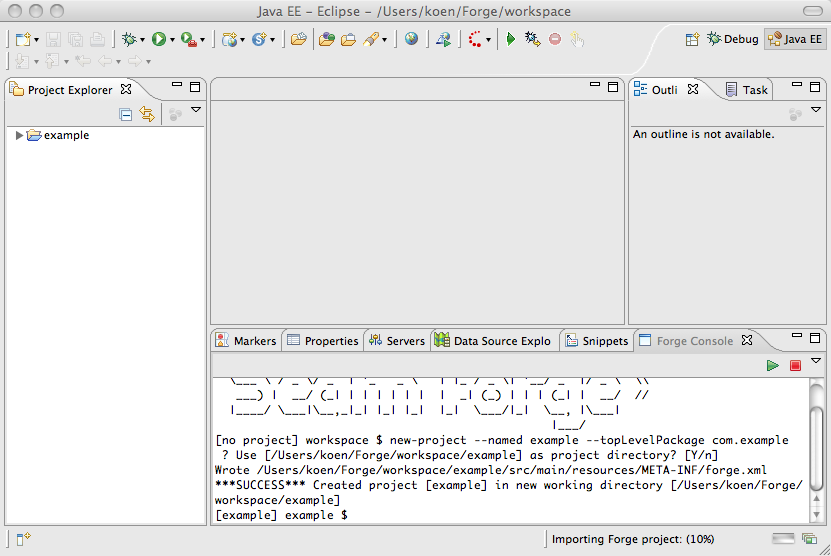Open the External Tools dropdown arrow

[x=202, y=40]
